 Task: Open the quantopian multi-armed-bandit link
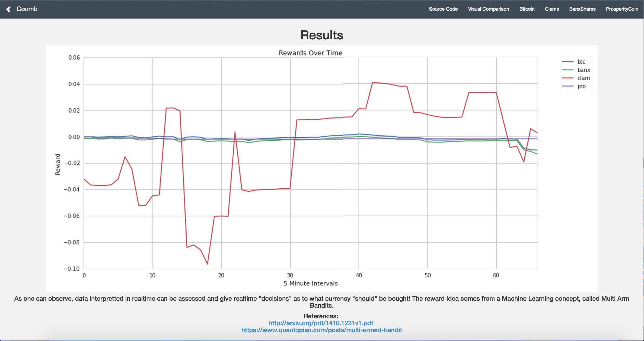pyautogui.click(x=322, y=330)
